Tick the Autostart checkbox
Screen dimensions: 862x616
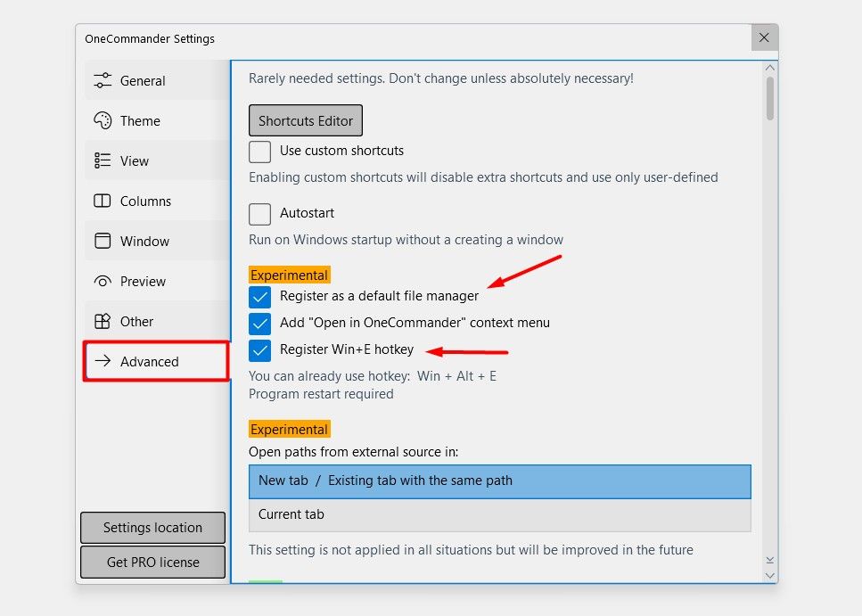click(x=260, y=214)
